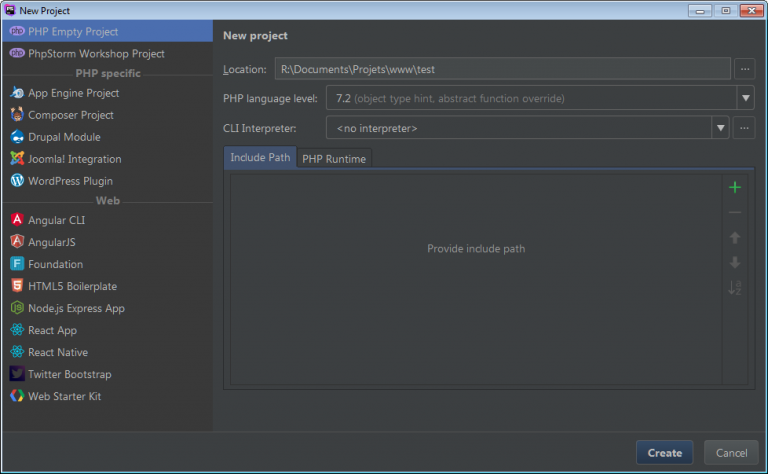Image resolution: width=768 pixels, height=474 pixels.
Task: Expand the PHP language level dropdown
Action: (x=745, y=98)
